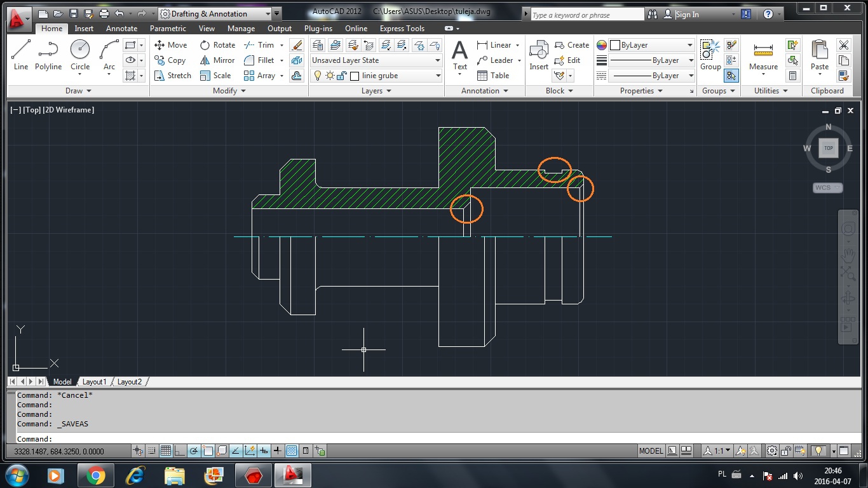Switch to the Annotate tab
The height and width of the screenshot is (488, 868).
point(121,29)
